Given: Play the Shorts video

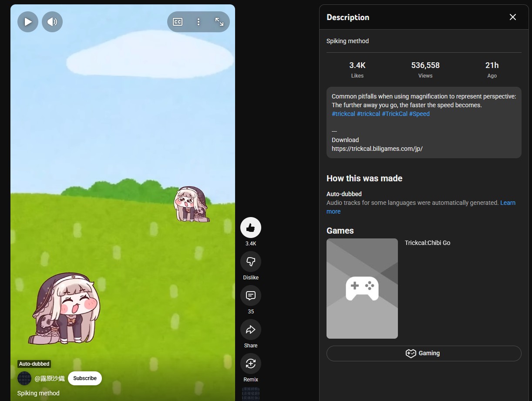Looking at the screenshot, I should click(x=28, y=22).
